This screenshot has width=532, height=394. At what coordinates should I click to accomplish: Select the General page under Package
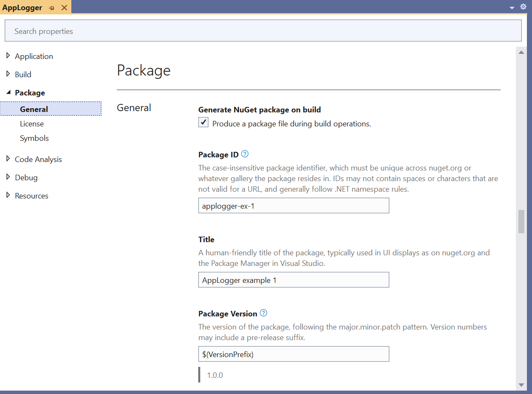pos(34,109)
